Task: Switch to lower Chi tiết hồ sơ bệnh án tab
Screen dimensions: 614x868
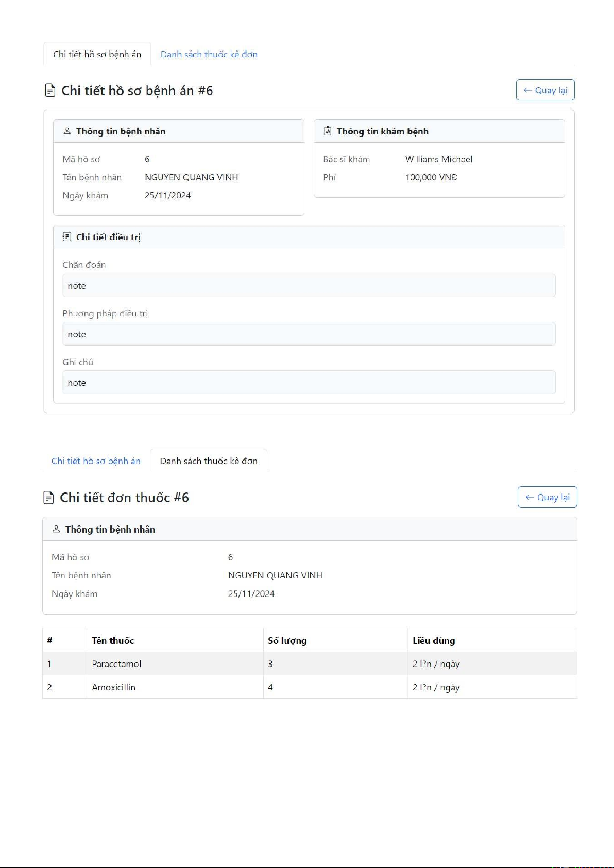Action: click(96, 461)
